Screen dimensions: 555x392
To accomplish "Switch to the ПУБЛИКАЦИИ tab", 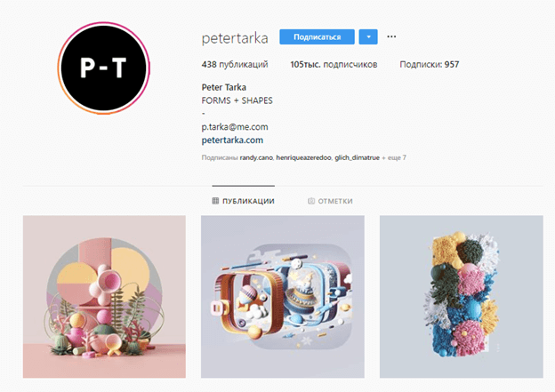I will tap(244, 201).
